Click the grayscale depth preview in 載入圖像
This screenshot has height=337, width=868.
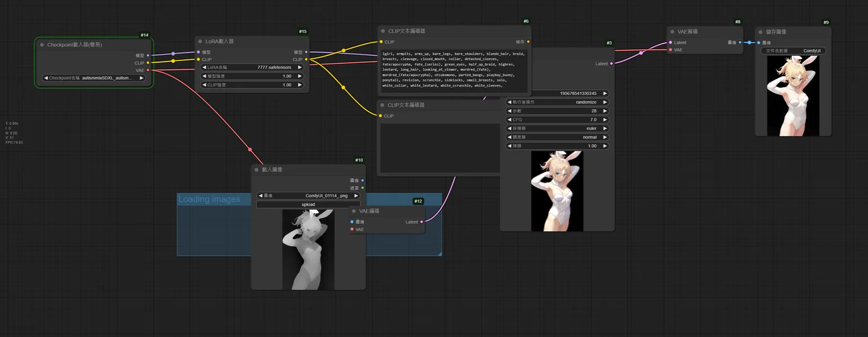tap(309, 249)
